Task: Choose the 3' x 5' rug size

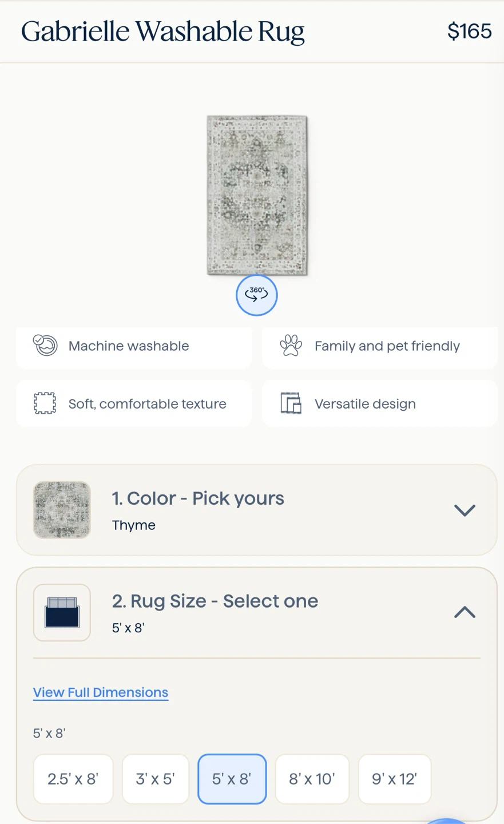Action: click(156, 779)
